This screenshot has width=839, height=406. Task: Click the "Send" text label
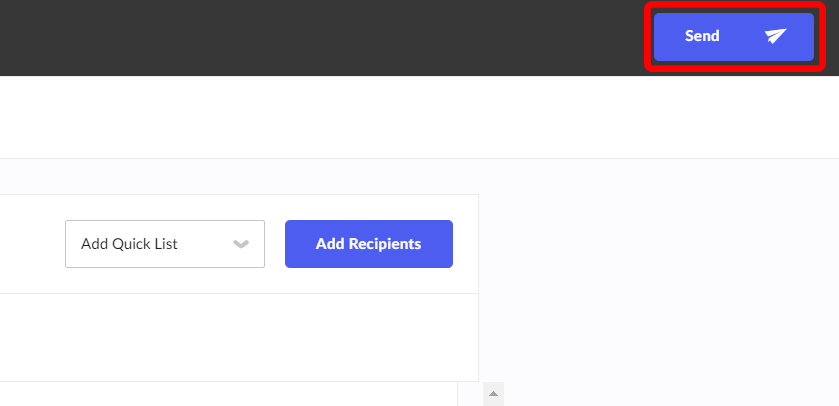coord(702,36)
